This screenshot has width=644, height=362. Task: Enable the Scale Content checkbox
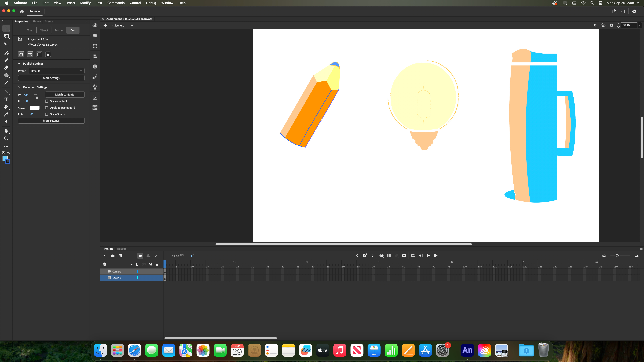tap(47, 101)
